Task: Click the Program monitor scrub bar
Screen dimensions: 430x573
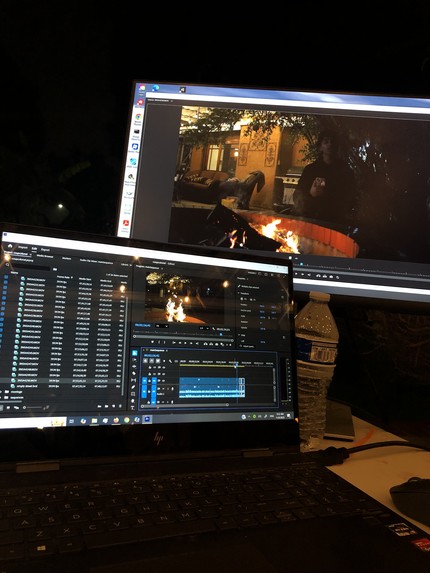Action: tap(183, 337)
